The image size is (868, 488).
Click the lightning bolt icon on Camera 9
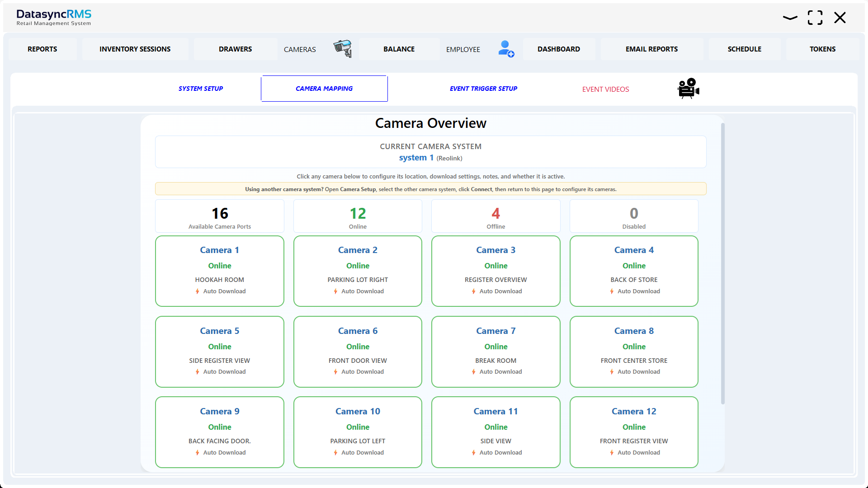[x=198, y=453]
